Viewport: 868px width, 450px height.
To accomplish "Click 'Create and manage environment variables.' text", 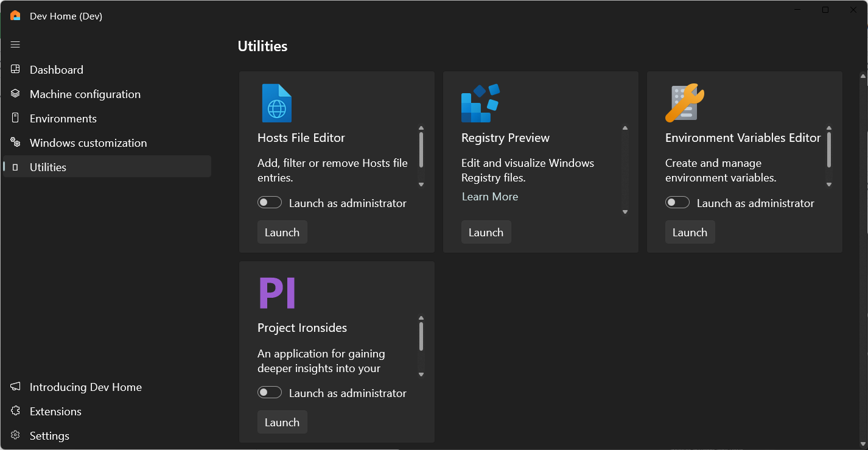I will [x=721, y=171].
